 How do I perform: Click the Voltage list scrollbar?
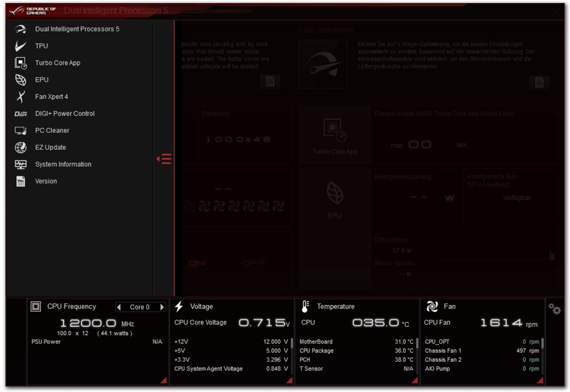click(291, 344)
